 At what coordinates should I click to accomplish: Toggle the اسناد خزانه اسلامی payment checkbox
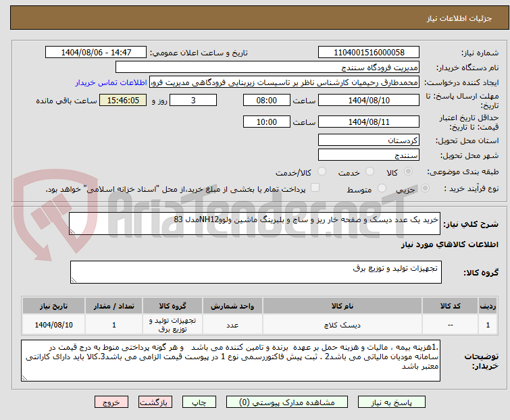tap(315, 188)
